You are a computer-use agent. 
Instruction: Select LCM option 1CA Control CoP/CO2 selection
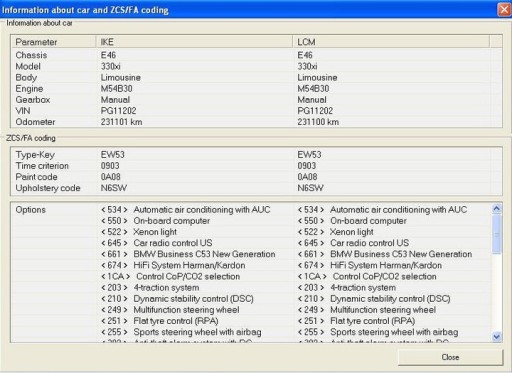(367, 276)
